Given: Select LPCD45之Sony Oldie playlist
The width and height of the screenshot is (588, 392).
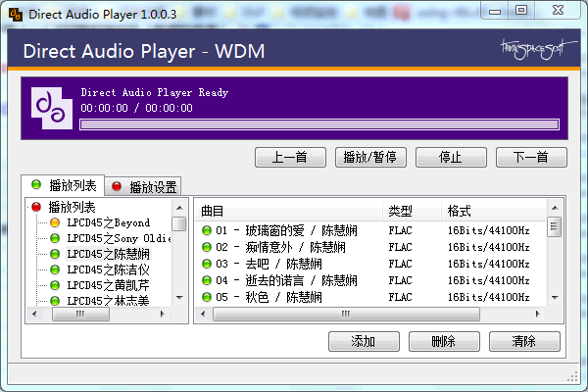Looking at the screenshot, I should pyautogui.click(x=119, y=238).
